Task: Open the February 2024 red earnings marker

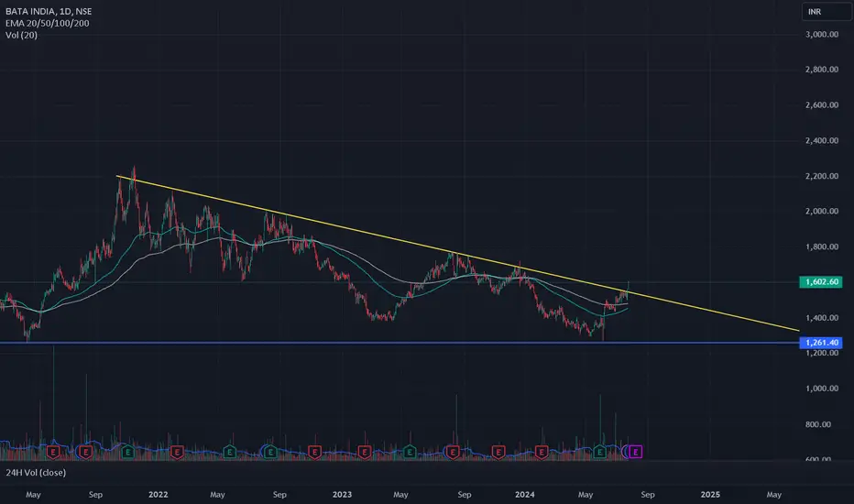Action: [541, 452]
